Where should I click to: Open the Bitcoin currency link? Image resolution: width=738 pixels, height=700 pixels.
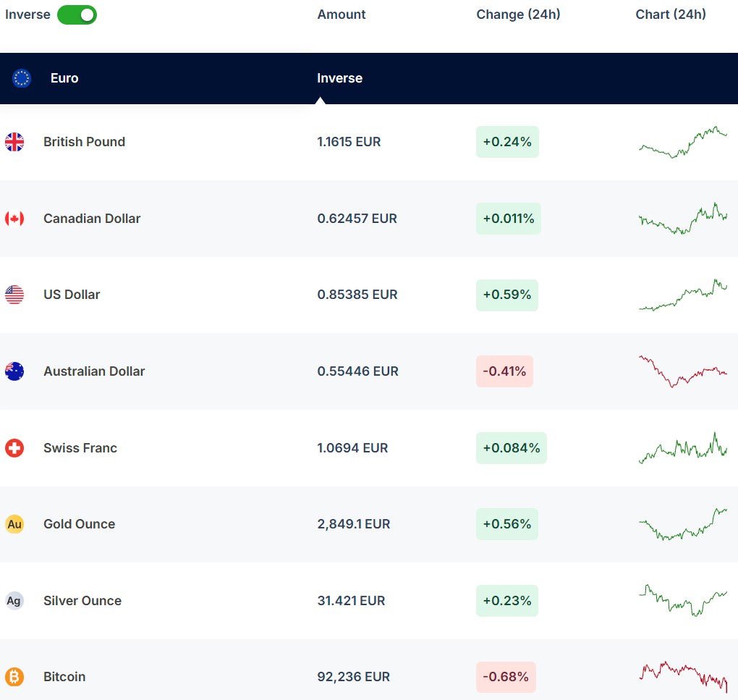(x=64, y=677)
